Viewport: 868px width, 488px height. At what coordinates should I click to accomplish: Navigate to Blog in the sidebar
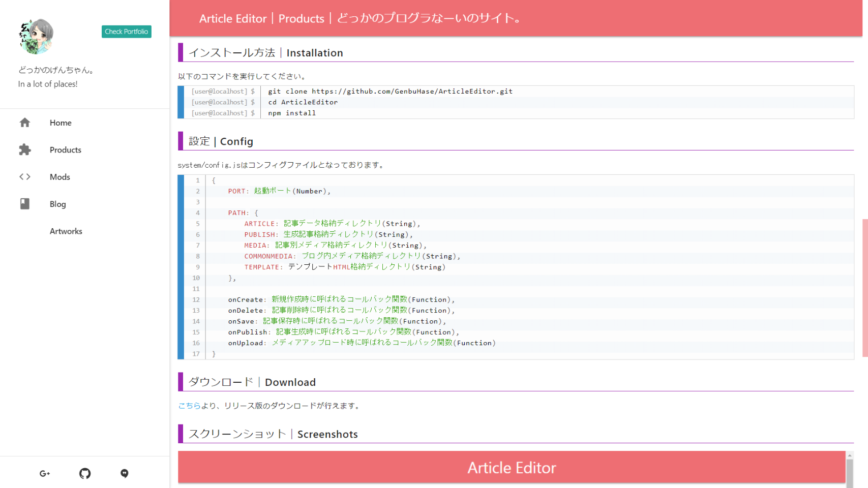[58, 204]
